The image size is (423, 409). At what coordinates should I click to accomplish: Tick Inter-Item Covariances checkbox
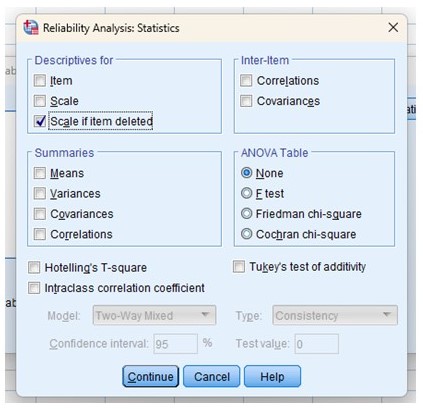pos(246,101)
